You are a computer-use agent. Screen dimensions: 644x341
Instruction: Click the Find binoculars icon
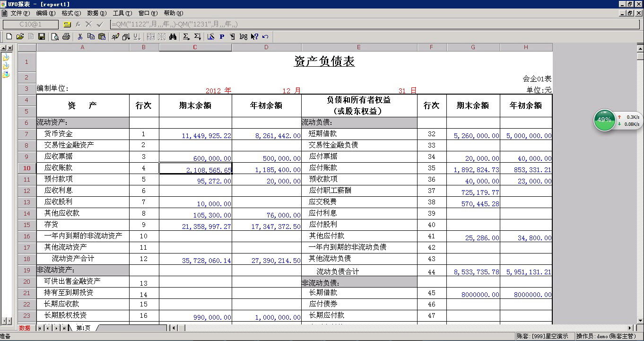click(173, 36)
